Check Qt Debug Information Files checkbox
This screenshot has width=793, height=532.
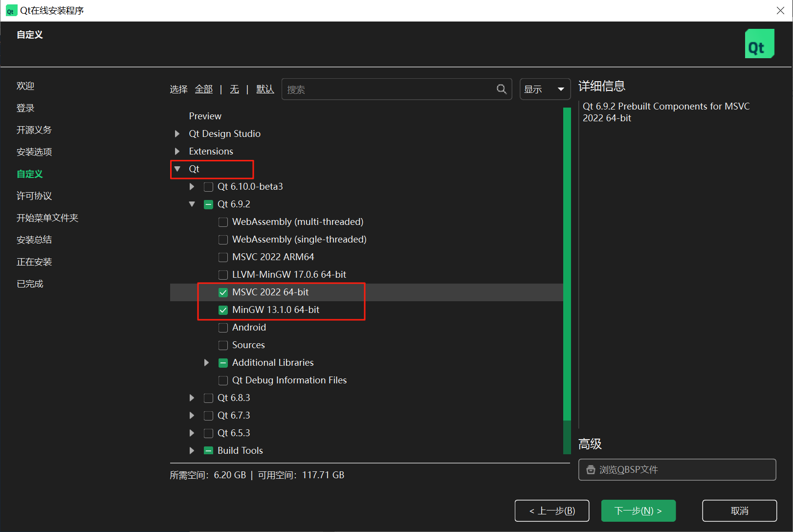click(x=223, y=380)
